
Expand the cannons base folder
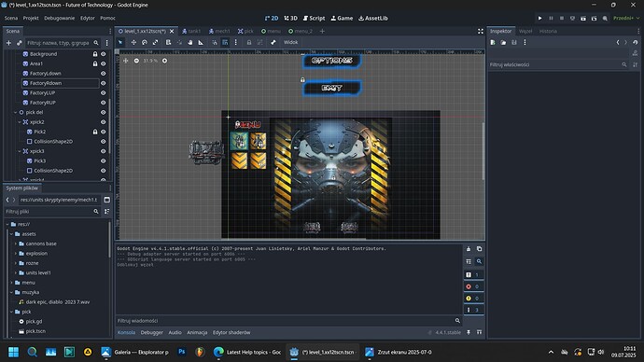pos(16,244)
